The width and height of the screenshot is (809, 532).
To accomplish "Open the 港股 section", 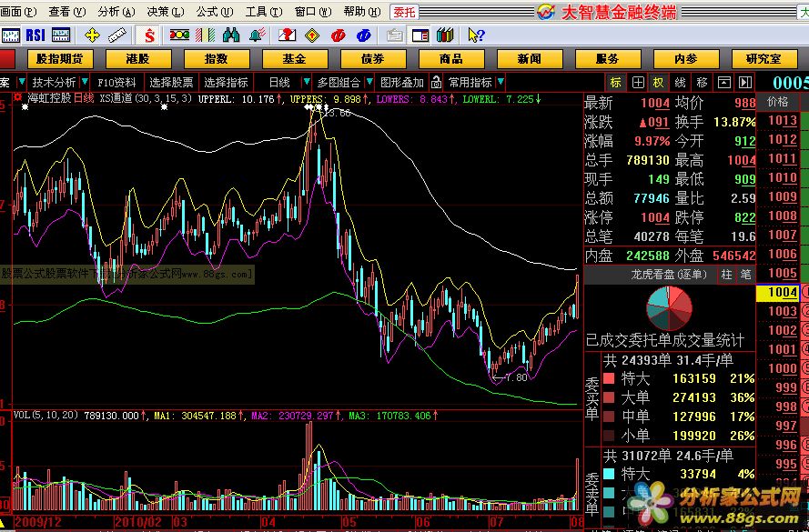I will pyautogui.click(x=137, y=59).
